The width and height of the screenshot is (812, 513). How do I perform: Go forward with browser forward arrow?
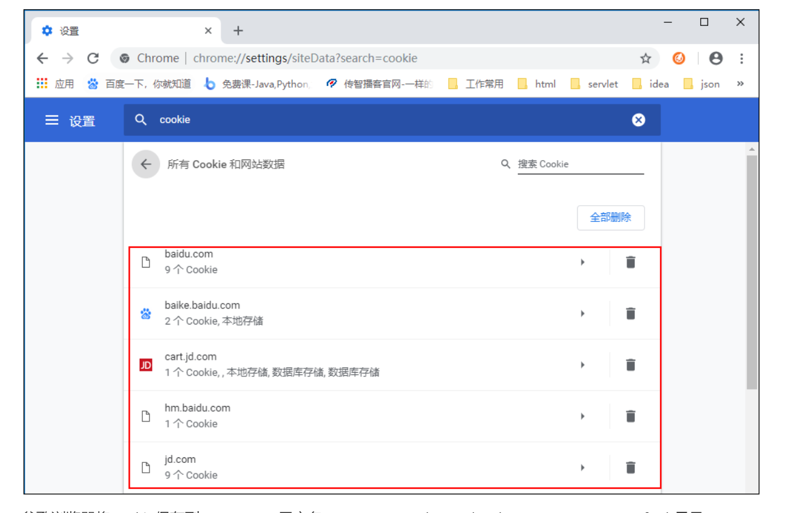tap(68, 58)
